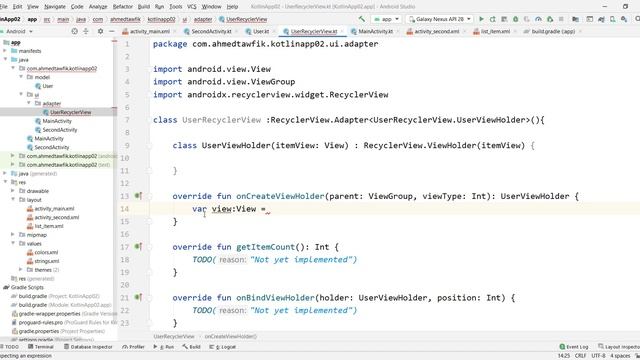
Task: Click override gutter icon on line 21
Action: pos(138,297)
